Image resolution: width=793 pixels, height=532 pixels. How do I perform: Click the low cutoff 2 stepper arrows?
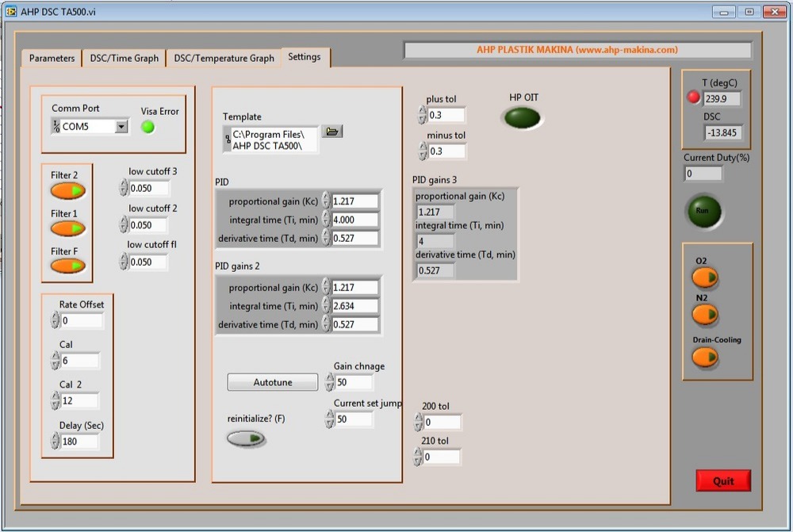tap(124, 224)
